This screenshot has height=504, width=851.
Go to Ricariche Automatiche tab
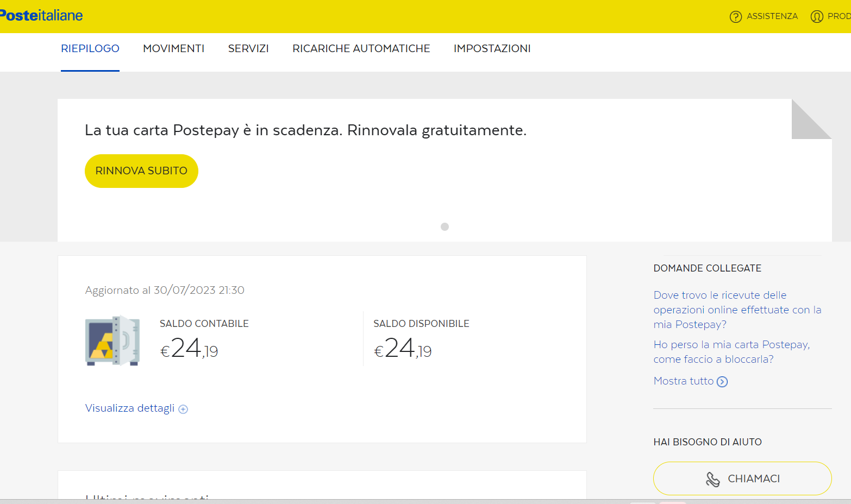[361, 49]
